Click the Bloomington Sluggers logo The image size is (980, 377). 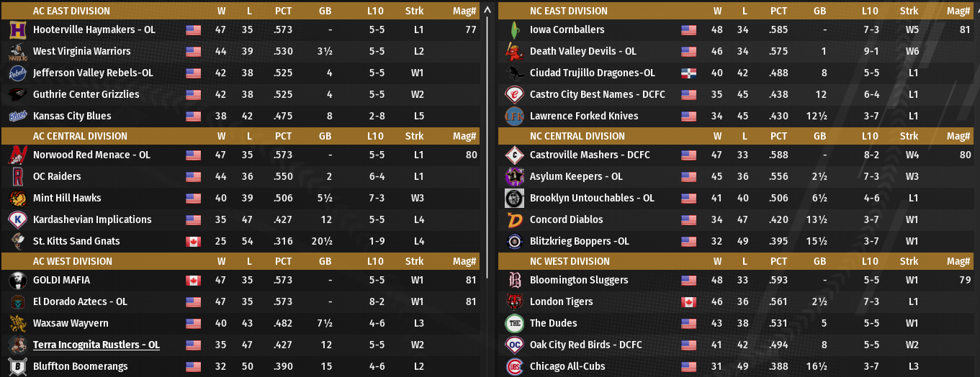click(x=514, y=281)
